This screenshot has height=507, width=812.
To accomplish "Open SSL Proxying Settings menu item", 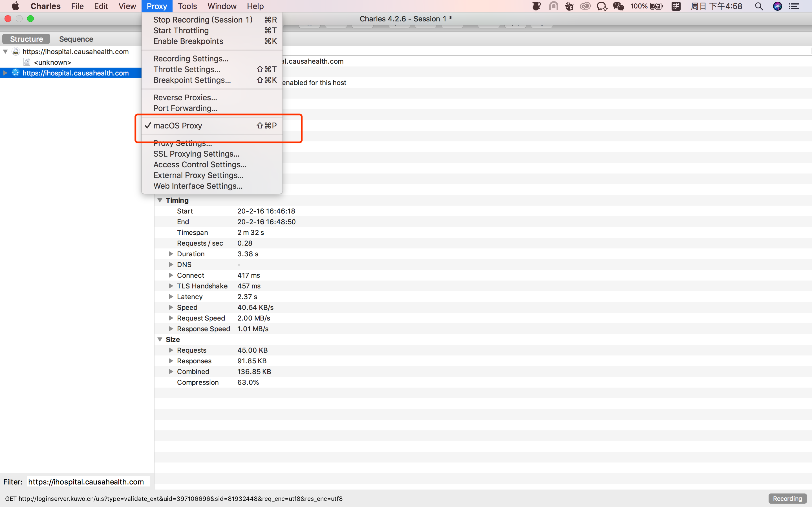I will (196, 154).
